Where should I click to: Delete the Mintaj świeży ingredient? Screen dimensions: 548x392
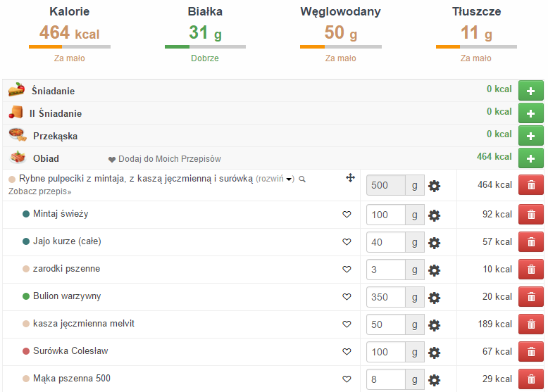(x=530, y=215)
